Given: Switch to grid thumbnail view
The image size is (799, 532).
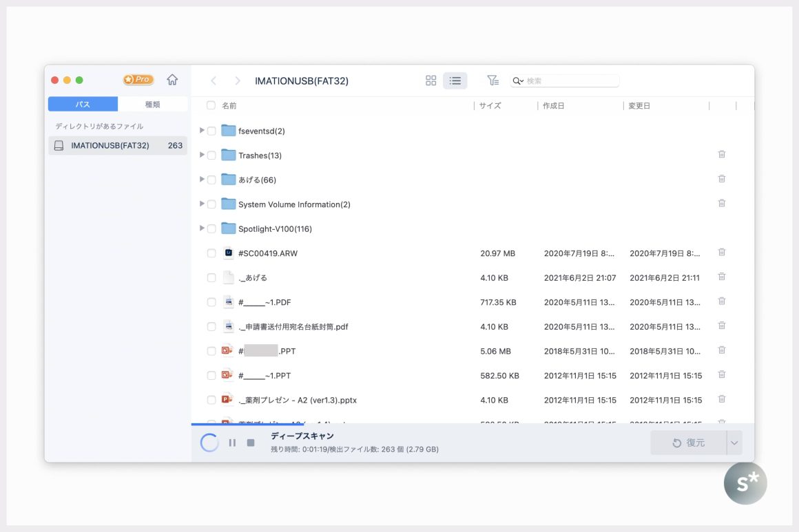Looking at the screenshot, I should (431, 81).
